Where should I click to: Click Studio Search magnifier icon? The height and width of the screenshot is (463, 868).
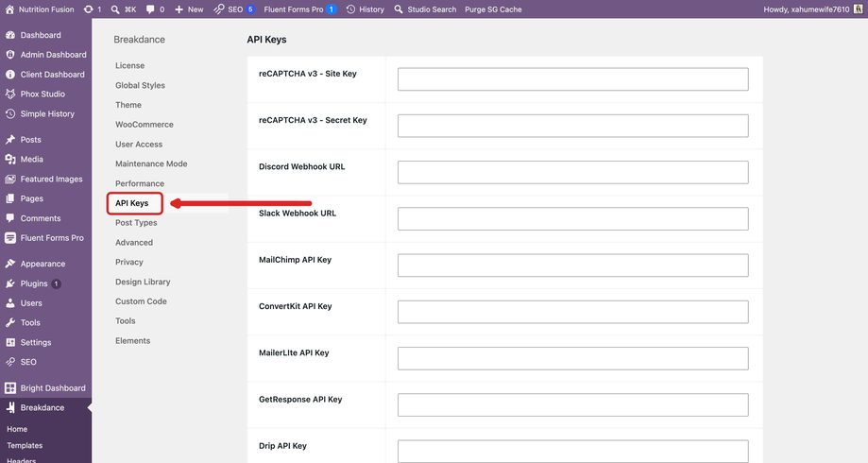coord(399,9)
